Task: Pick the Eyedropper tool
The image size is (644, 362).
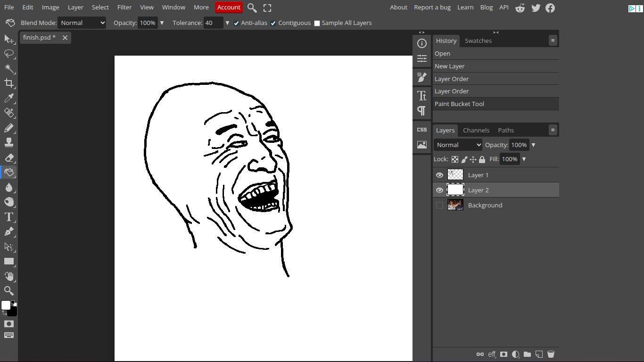Action: [9, 98]
